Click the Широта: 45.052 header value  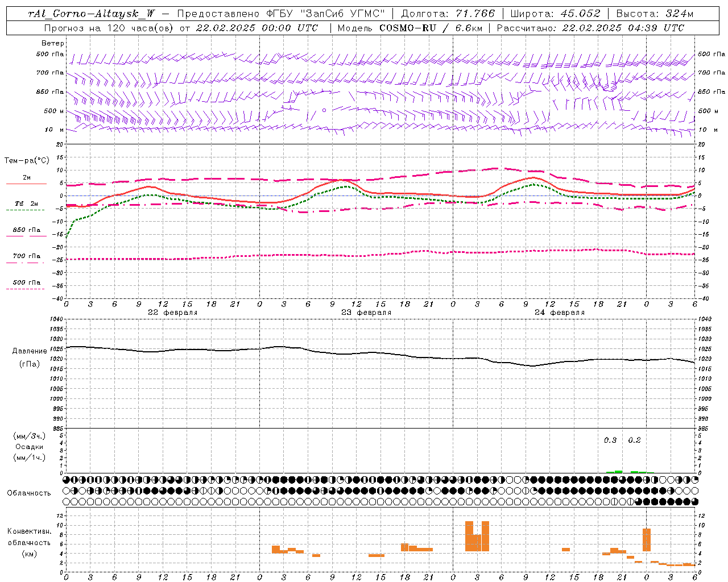pyautogui.click(x=556, y=14)
